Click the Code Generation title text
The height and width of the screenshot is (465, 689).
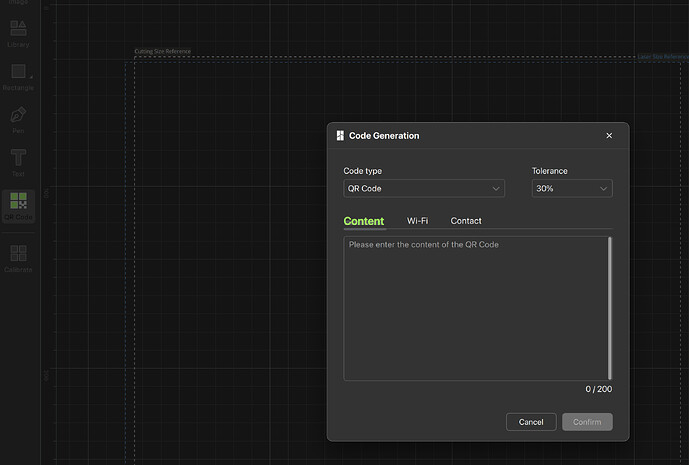384,136
